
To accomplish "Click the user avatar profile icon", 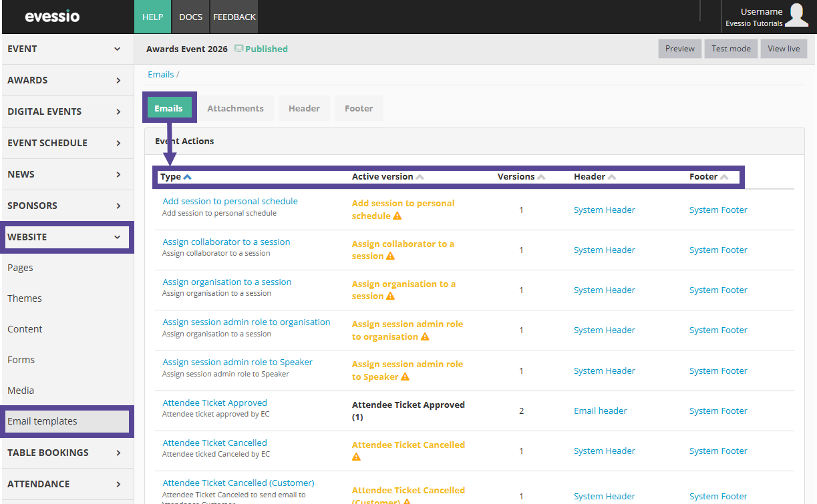I will coord(796,15).
